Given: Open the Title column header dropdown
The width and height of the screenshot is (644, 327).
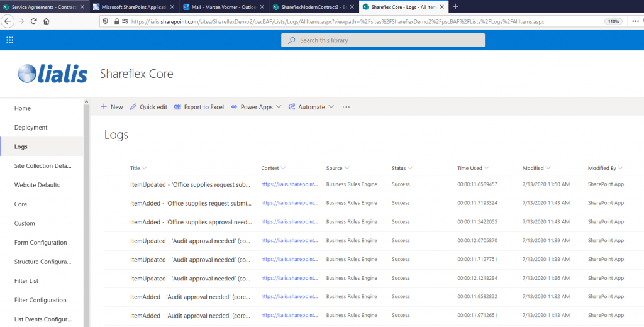Looking at the screenshot, I should (x=138, y=168).
